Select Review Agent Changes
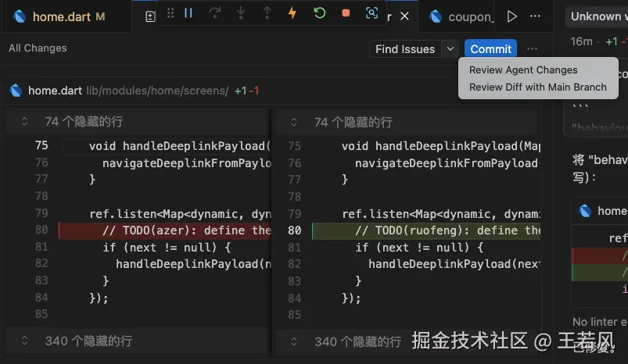Viewport: 628px width, 364px height. pos(523,70)
